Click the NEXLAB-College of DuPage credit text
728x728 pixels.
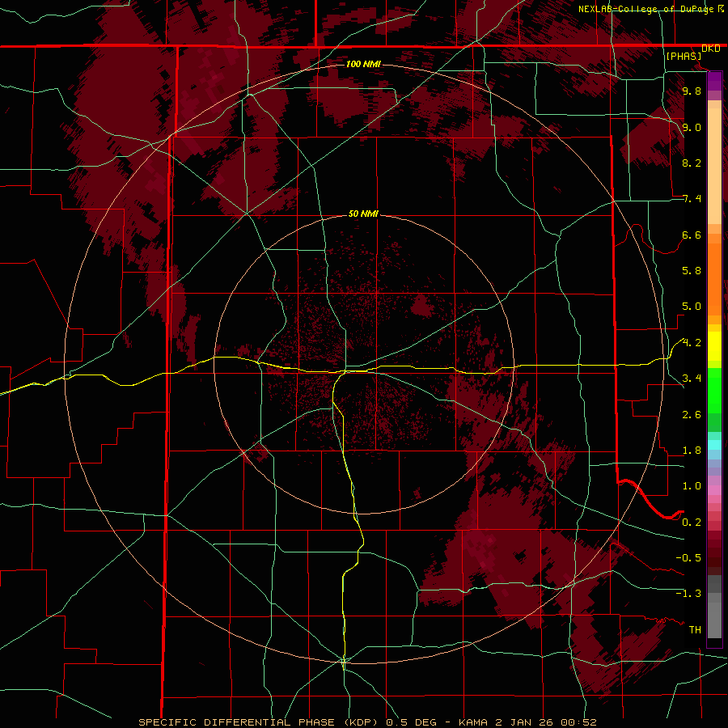click(647, 9)
